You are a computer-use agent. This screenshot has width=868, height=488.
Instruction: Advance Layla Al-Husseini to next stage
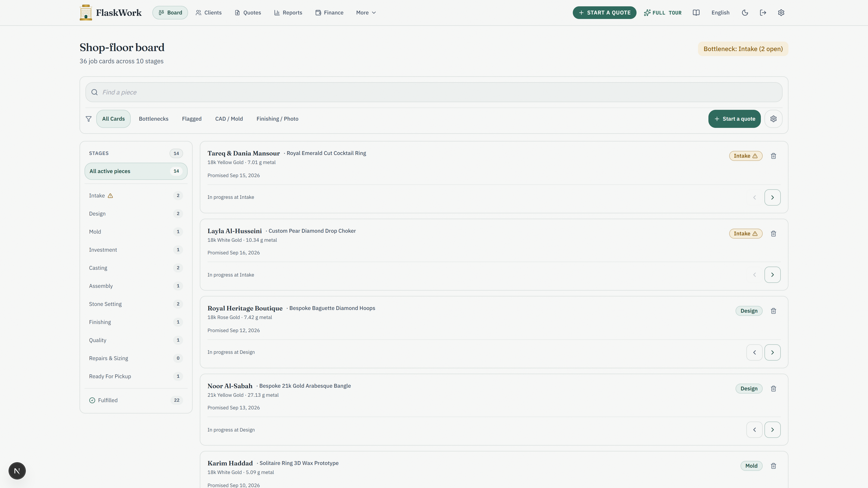point(772,275)
